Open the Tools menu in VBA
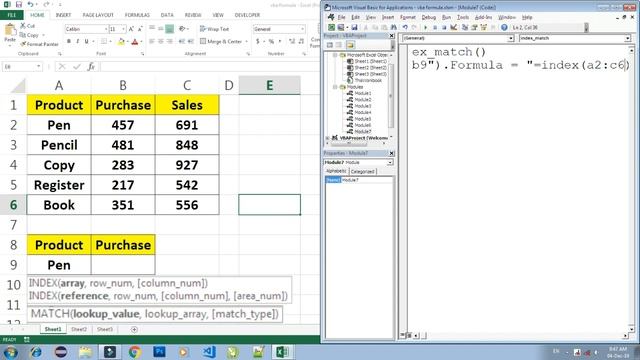Screen dimensions: 640x360 click(462, 17)
